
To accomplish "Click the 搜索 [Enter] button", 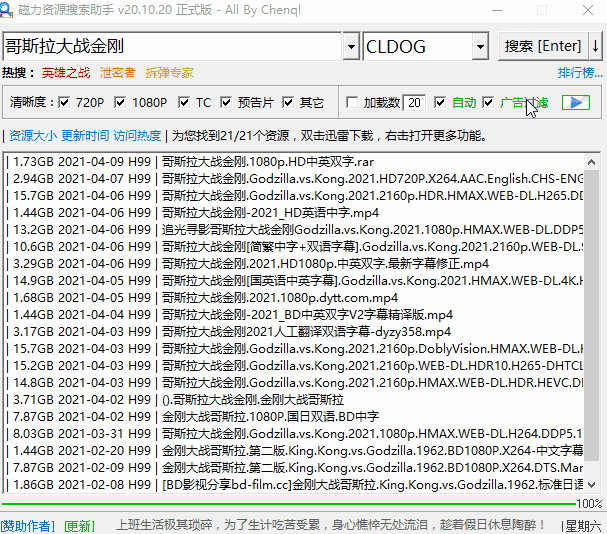I will (x=543, y=46).
